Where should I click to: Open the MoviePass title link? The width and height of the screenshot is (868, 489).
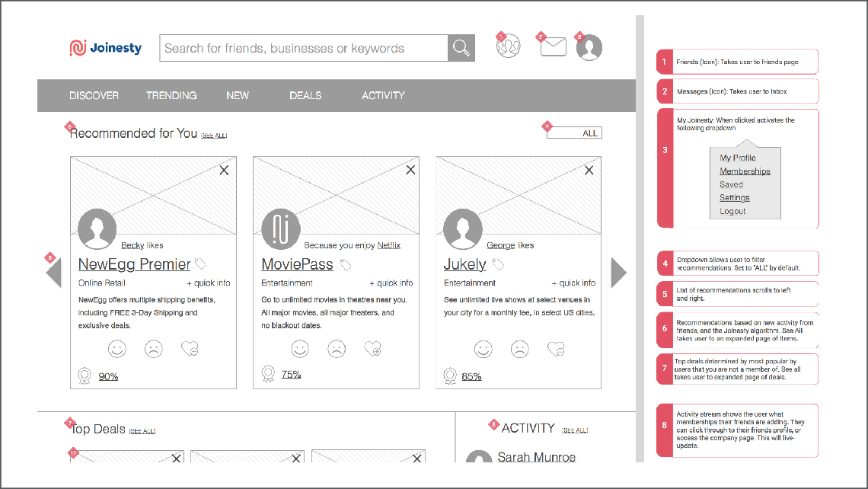point(297,264)
